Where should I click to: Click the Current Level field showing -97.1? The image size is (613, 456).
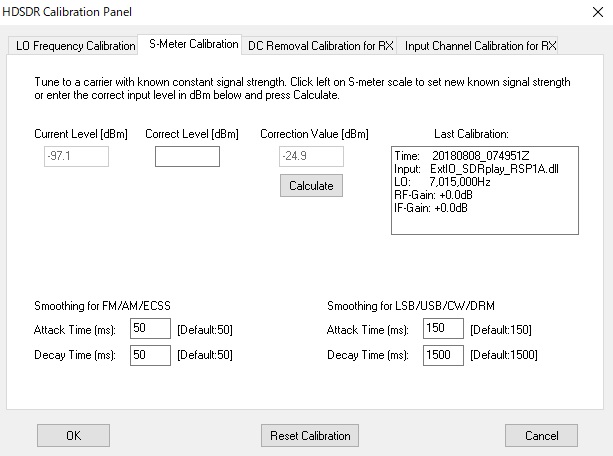(76, 156)
